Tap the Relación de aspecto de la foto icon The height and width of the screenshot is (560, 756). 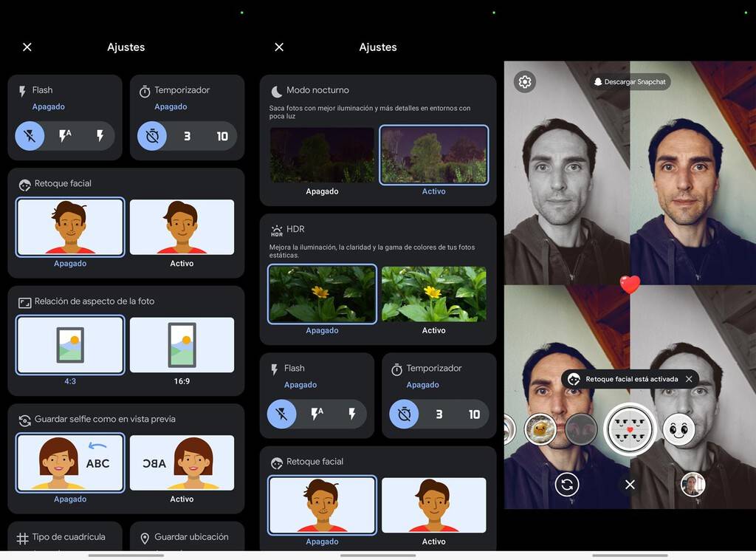tap(24, 302)
